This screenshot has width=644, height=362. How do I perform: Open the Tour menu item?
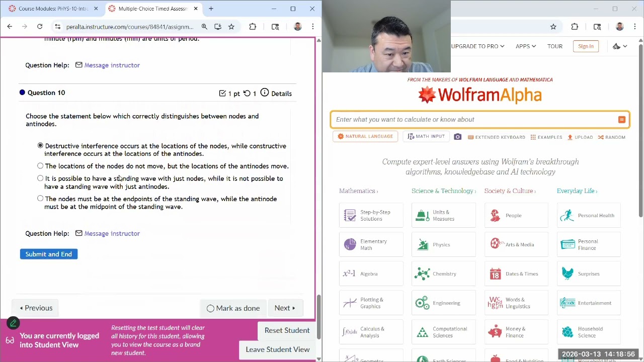(x=555, y=46)
